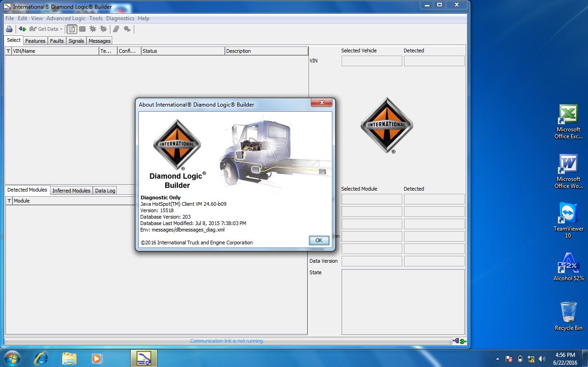Open the Windows Start menu
The width and height of the screenshot is (588, 367).
click(x=12, y=358)
